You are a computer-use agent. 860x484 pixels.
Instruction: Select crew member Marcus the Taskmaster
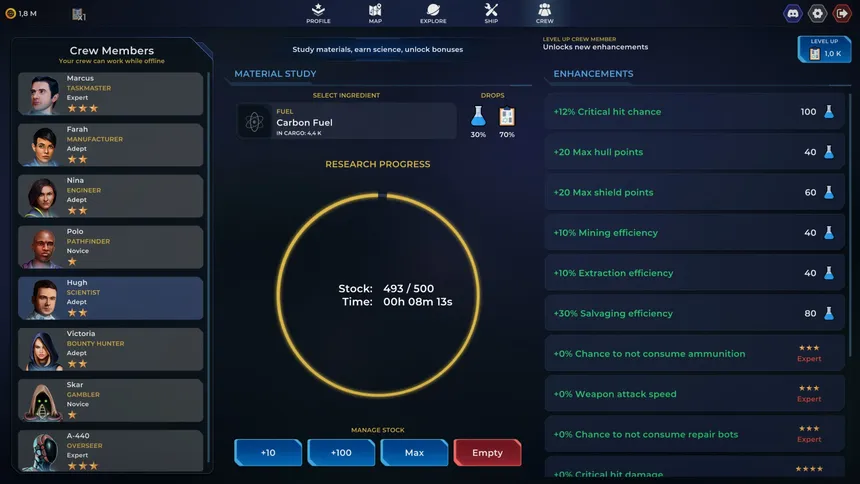pyautogui.click(x=110, y=94)
